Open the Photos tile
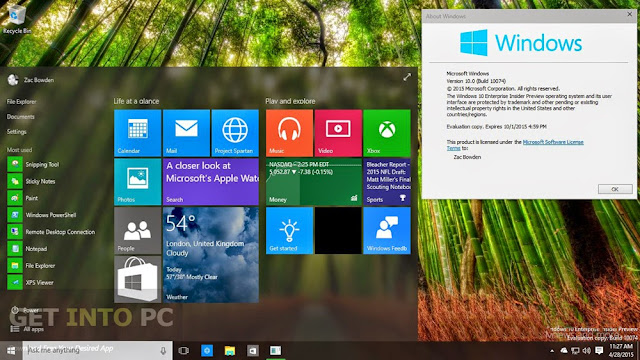 [138, 182]
